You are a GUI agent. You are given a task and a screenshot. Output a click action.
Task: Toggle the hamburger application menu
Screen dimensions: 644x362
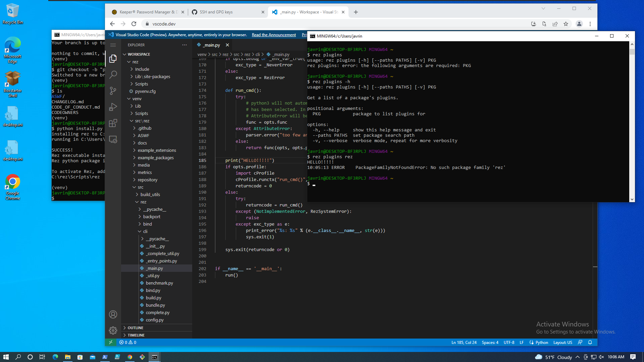pos(113,45)
